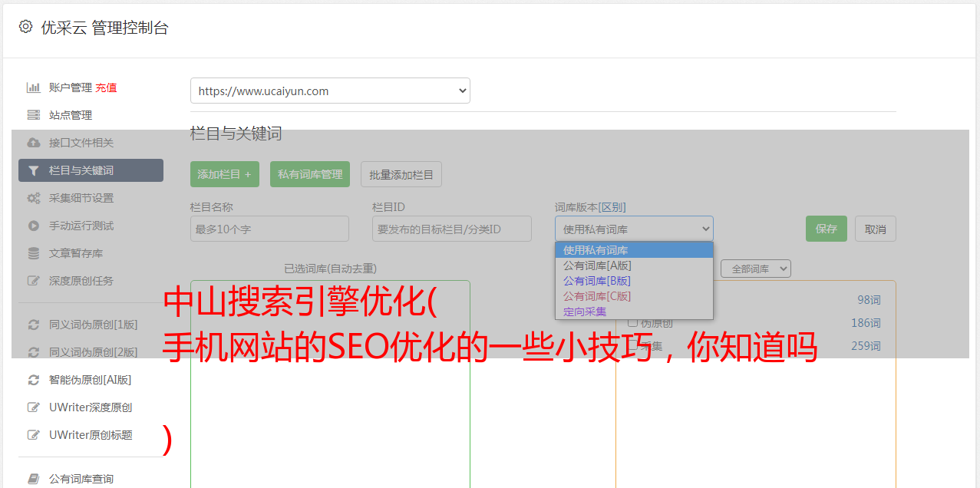The width and height of the screenshot is (980, 488).
Task: Select 公有词库[A版] option
Action: pos(634,265)
